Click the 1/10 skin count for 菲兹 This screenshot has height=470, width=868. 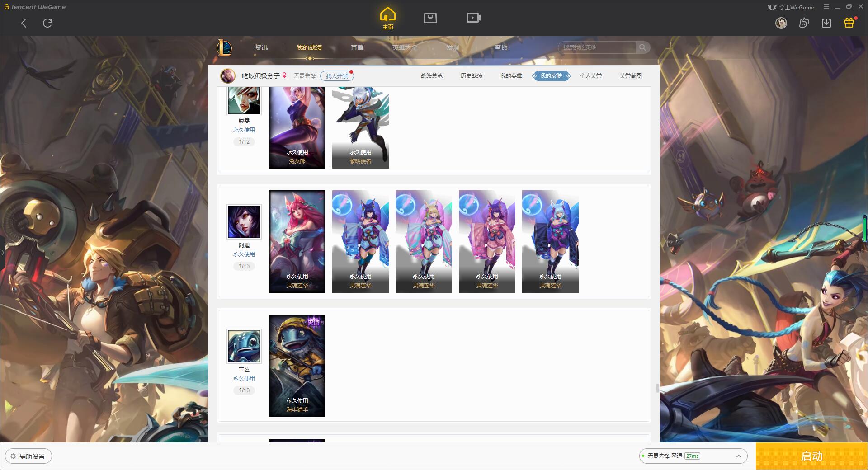point(244,390)
